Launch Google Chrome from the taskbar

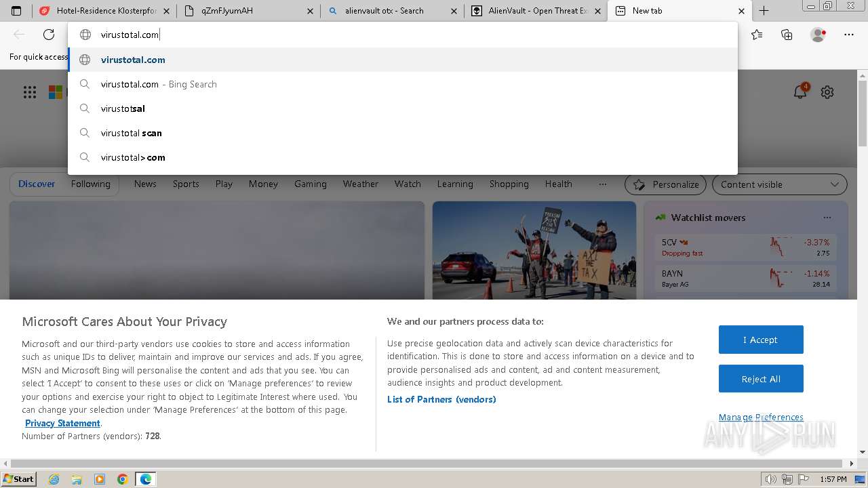[122, 479]
